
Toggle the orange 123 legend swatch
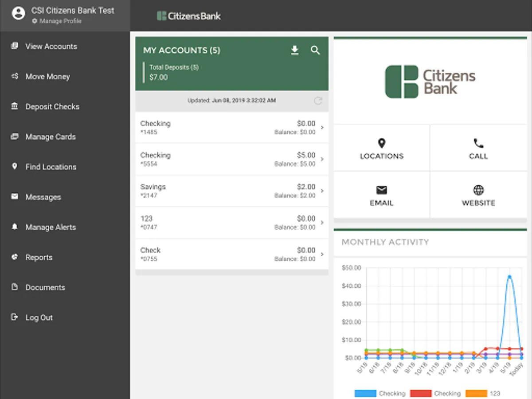[x=476, y=393]
